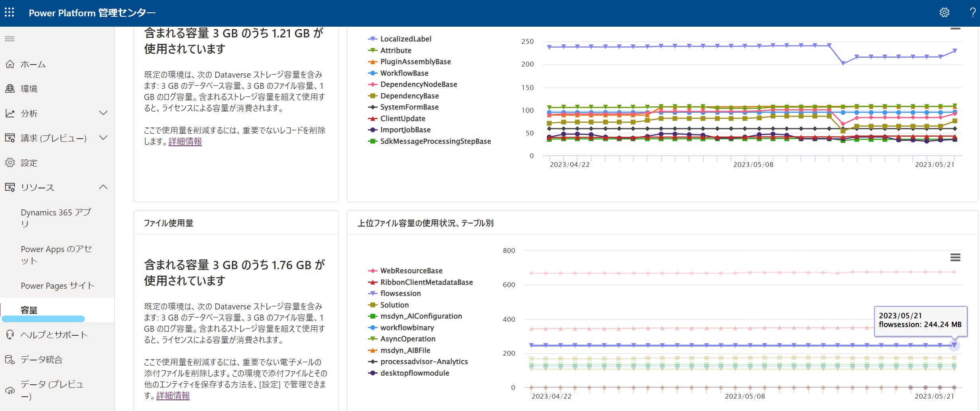Toggle DependencyNodeBase series in the legend

tap(413, 84)
